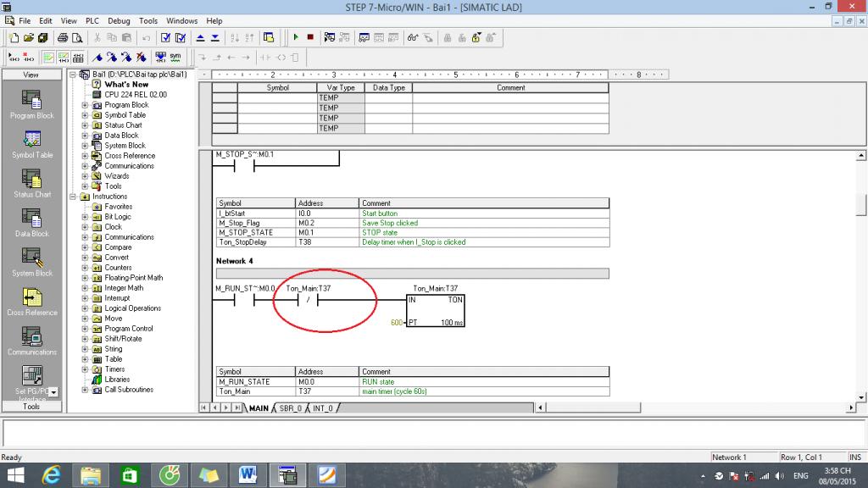Open System Block in View bar

click(31, 263)
